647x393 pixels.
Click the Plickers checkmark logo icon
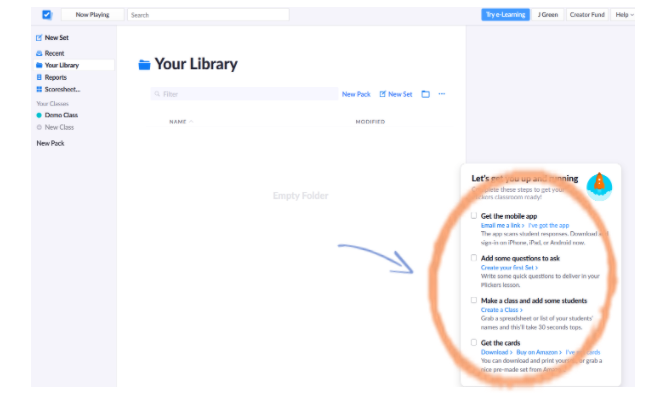point(47,15)
